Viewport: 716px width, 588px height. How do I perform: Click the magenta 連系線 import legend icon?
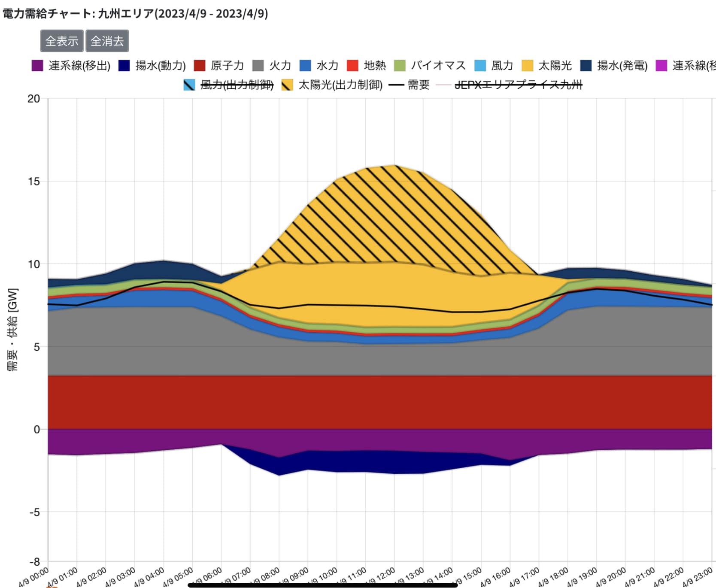661,66
